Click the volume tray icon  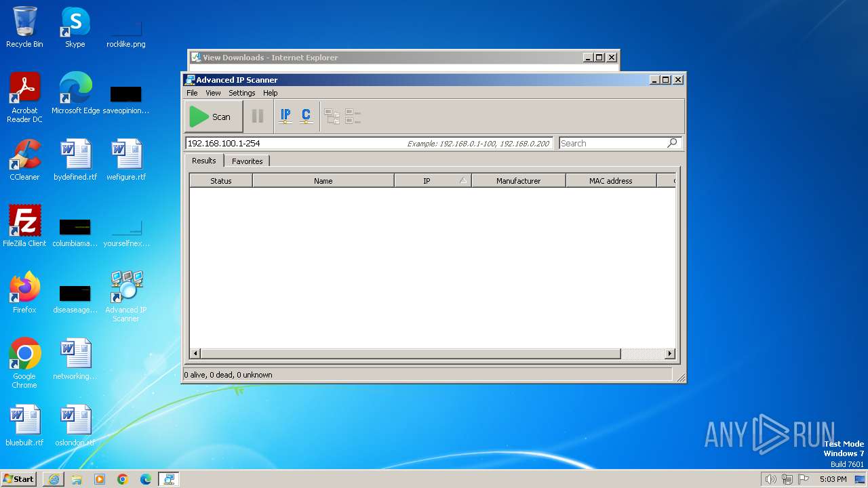(771, 479)
